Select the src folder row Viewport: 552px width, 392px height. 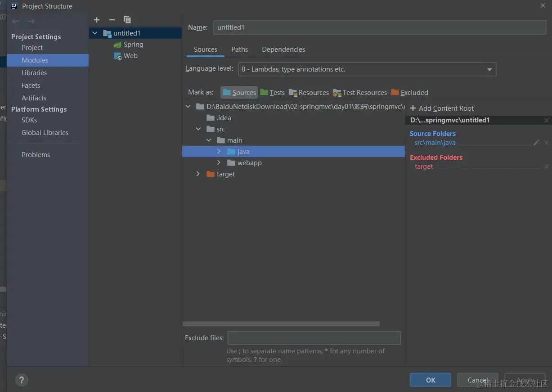click(x=293, y=129)
